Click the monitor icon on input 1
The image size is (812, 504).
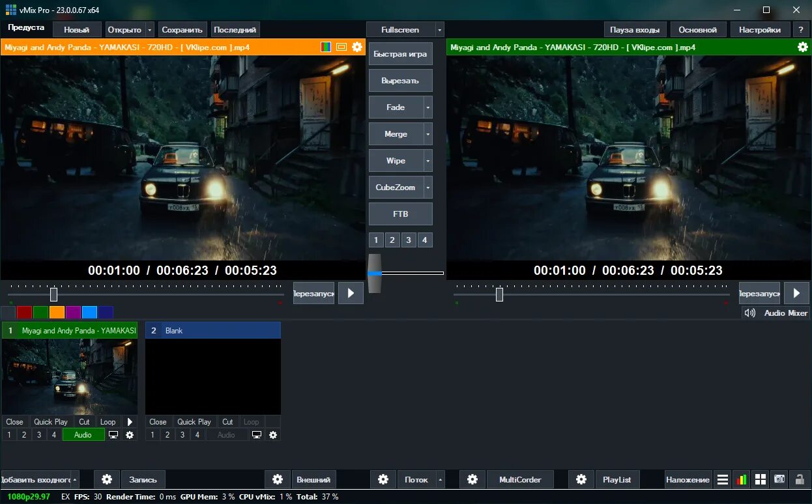coord(113,434)
